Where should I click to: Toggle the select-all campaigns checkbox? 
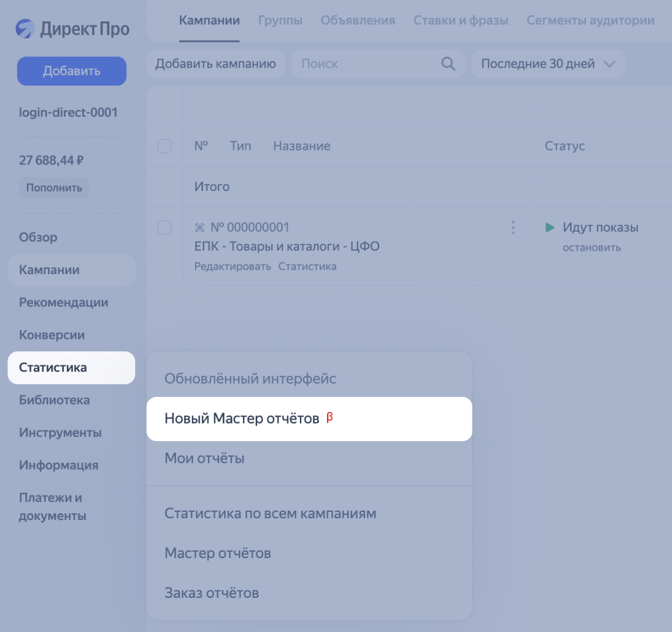coord(164,146)
